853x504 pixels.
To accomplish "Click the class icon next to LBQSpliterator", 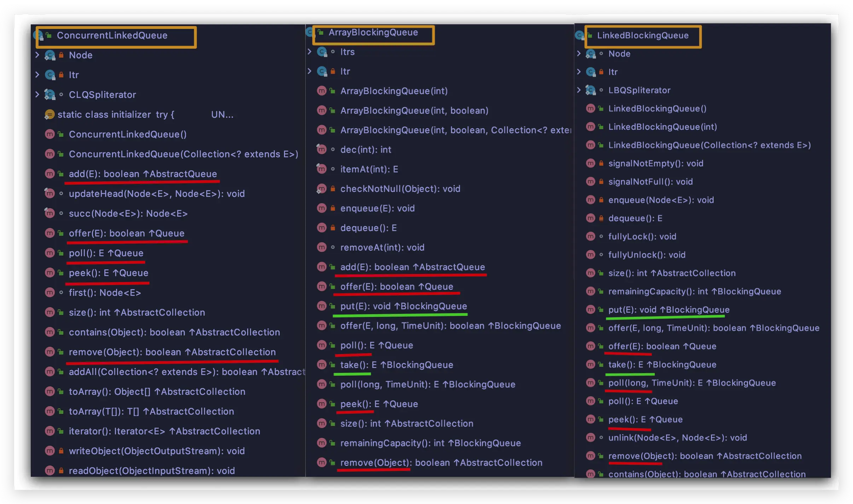I will click(591, 90).
